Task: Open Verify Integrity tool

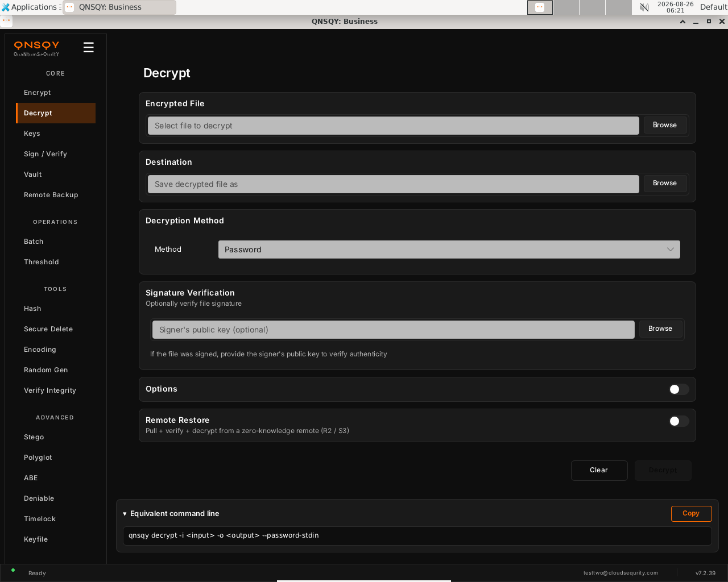Action: [x=56, y=390]
